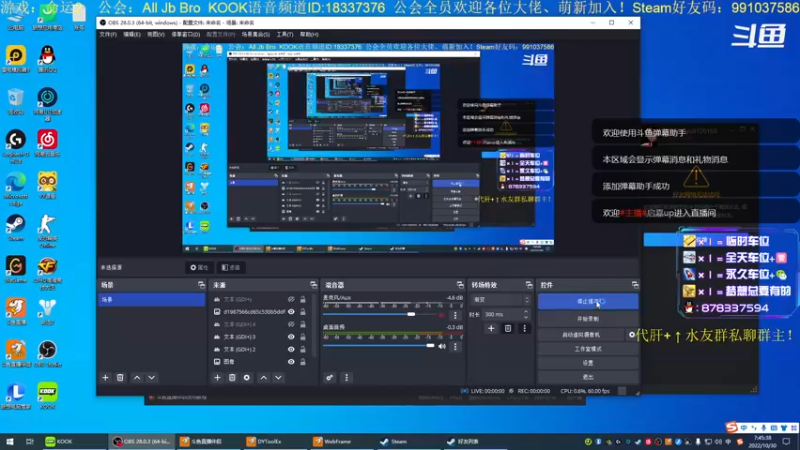Open virtual camera settings gear beside 启动虚拟摄像机
800x450 pixels.
[632, 335]
